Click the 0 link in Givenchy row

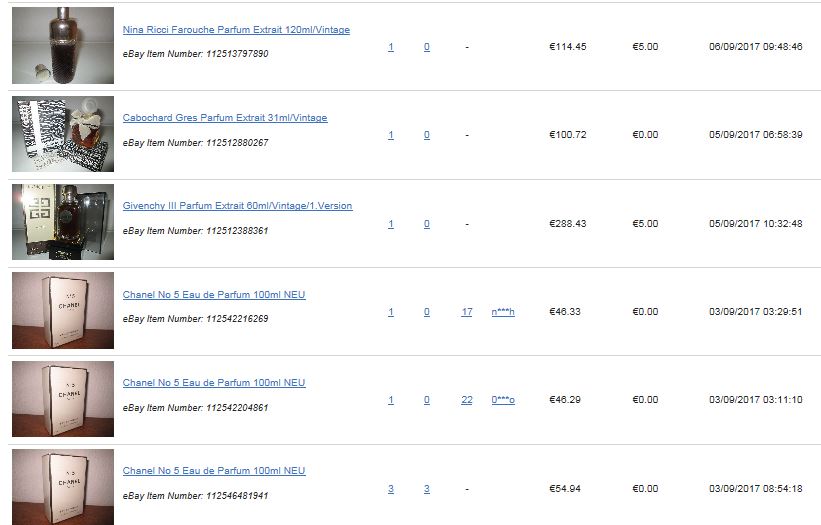tap(427, 224)
